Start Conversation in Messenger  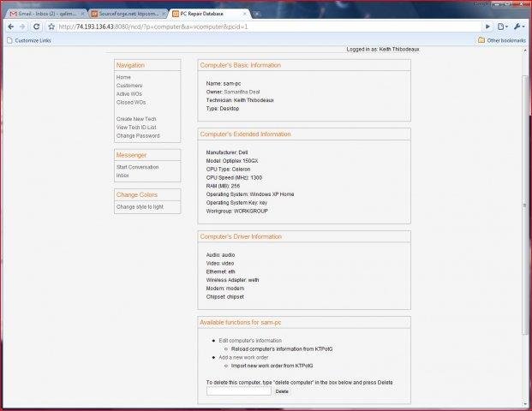[x=137, y=167]
